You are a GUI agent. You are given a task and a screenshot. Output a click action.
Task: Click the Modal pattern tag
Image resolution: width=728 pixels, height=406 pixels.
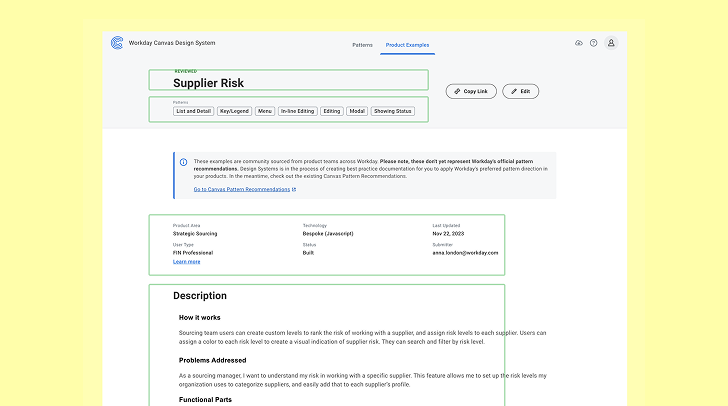357,111
